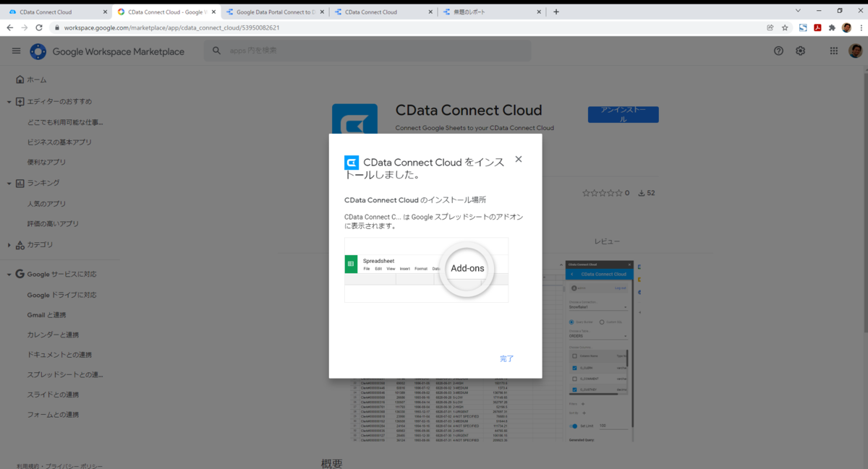Open the main hamburger menu

[17, 51]
